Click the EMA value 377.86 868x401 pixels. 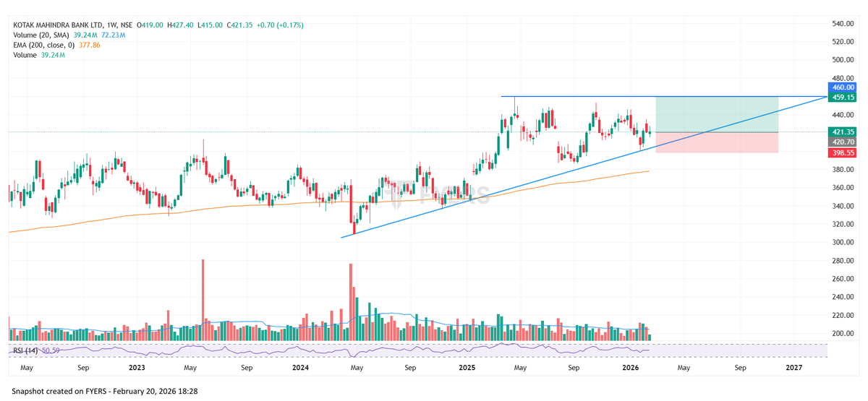tap(90, 45)
